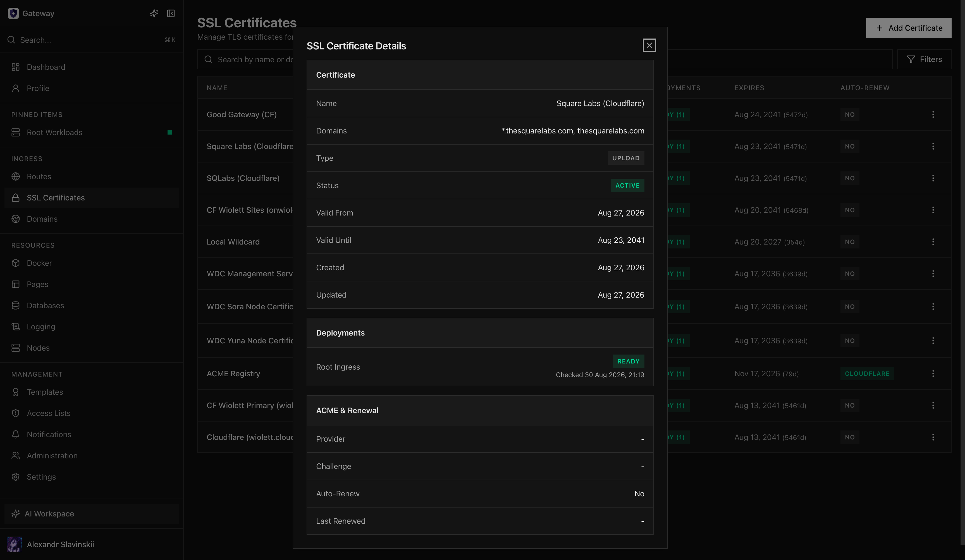The width and height of the screenshot is (965, 560).
Task: Click the Good Gateway (CF) certificate name
Action: 242,114
